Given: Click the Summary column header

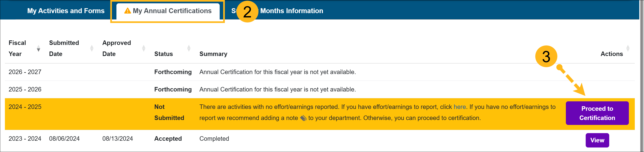Looking at the screenshot, I should click(x=213, y=54).
